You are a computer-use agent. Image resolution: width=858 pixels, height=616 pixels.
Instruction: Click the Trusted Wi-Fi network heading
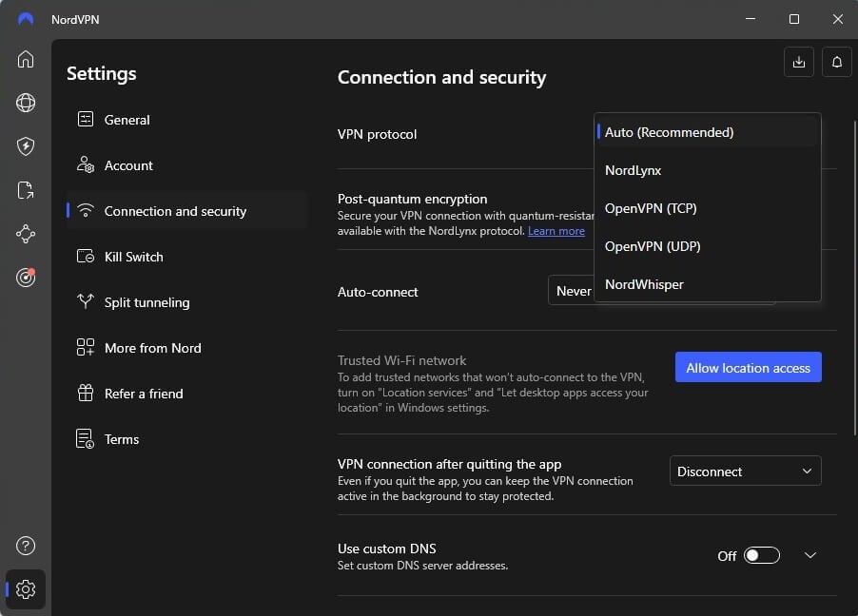401,360
